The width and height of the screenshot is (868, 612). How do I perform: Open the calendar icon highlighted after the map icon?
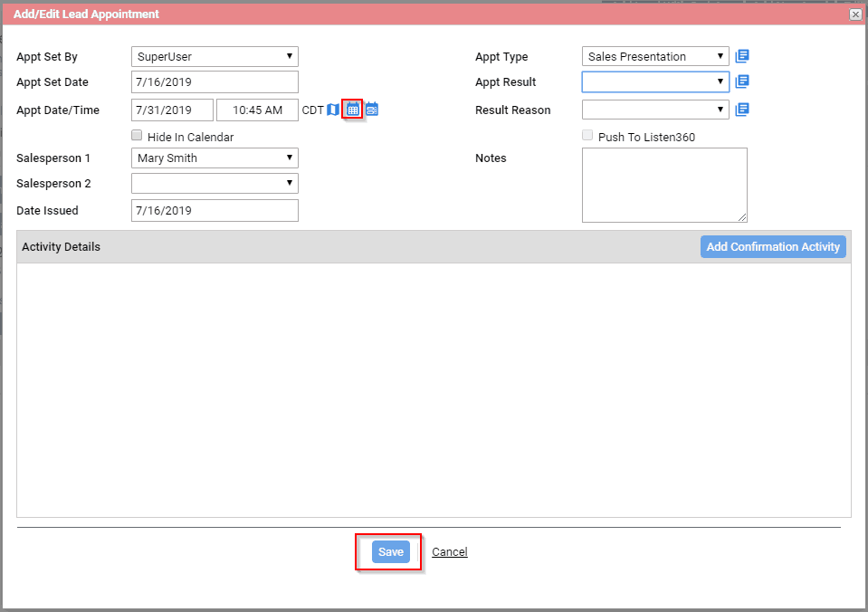click(x=353, y=110)
